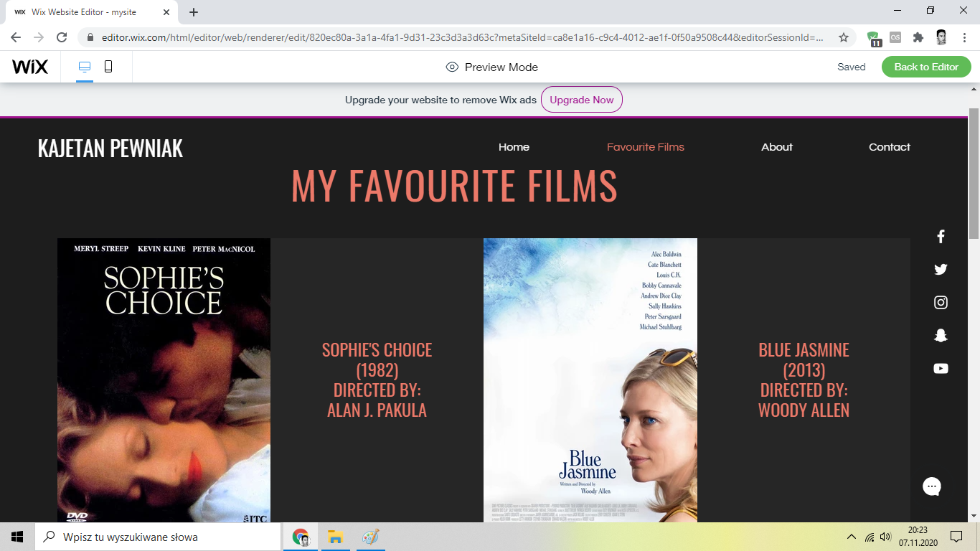
Task: Open the Snapchat social icon
Action: point(941,336)
